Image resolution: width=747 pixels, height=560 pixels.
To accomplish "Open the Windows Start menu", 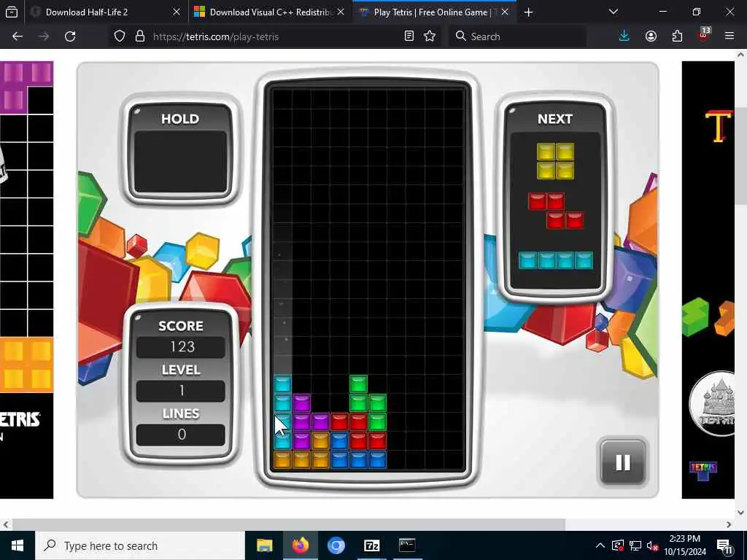I will tap(18, 545).
